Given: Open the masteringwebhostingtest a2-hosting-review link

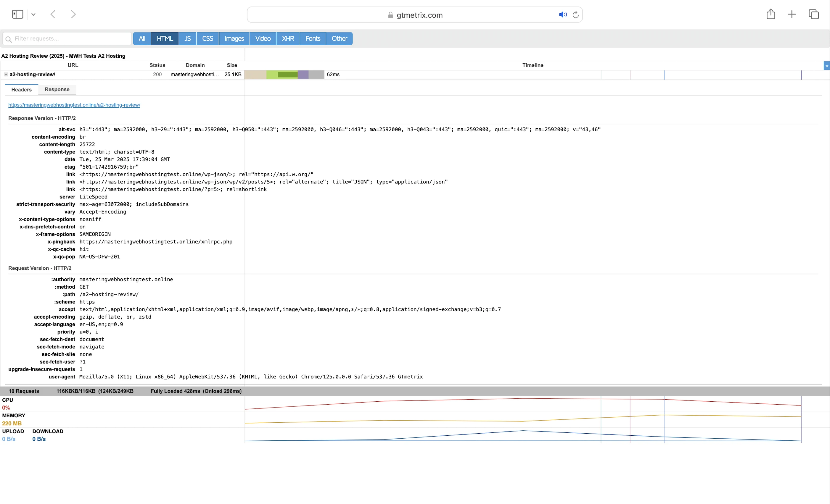Looking at the screenshot, I should (74, 105).
